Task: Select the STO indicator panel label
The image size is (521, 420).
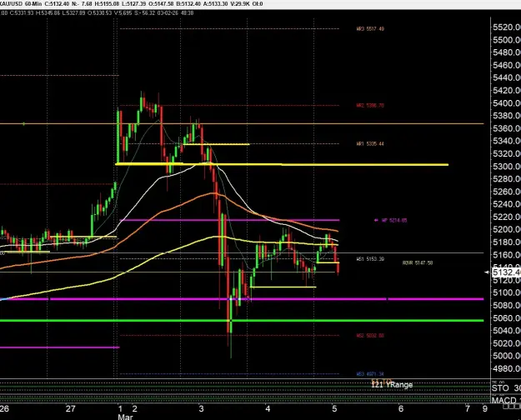Action: click(500, 388)
